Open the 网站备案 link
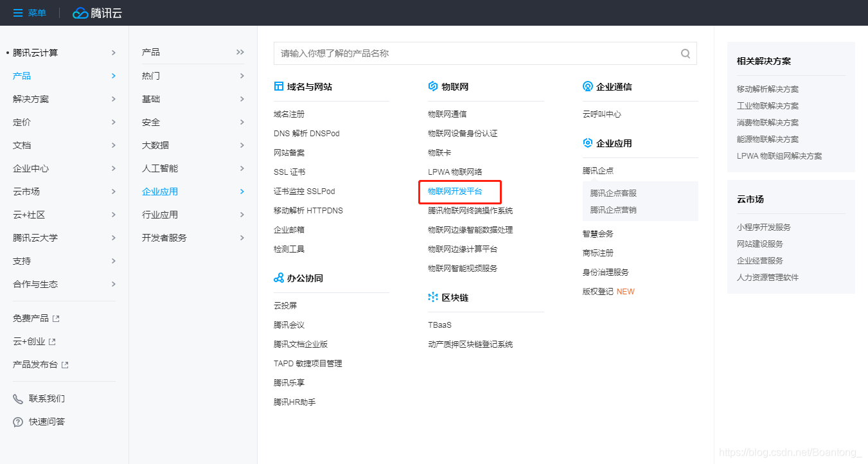Viewport: 868px width, 464px height. click(289, 153)
